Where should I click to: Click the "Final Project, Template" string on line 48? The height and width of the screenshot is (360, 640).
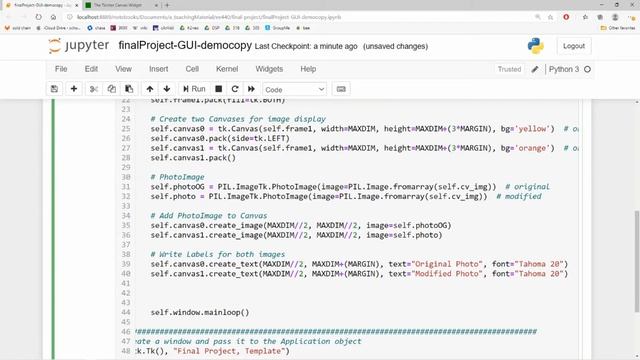click(229, 351)
